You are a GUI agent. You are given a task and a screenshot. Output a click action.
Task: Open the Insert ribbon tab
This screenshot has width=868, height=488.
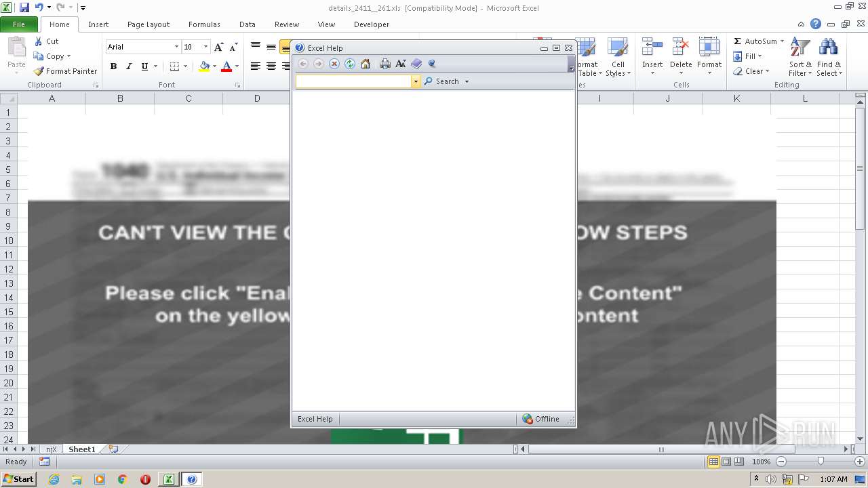coord(98,24)
